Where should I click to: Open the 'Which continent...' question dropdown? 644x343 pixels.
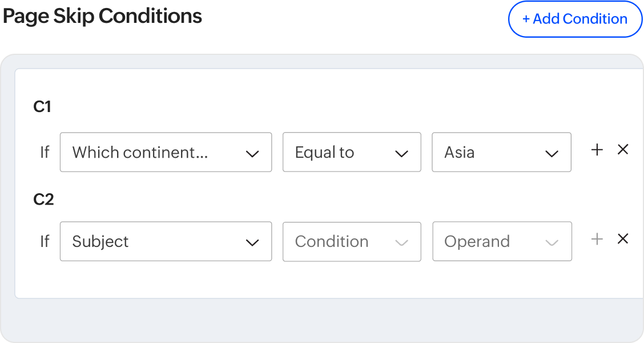coord(166,152)
